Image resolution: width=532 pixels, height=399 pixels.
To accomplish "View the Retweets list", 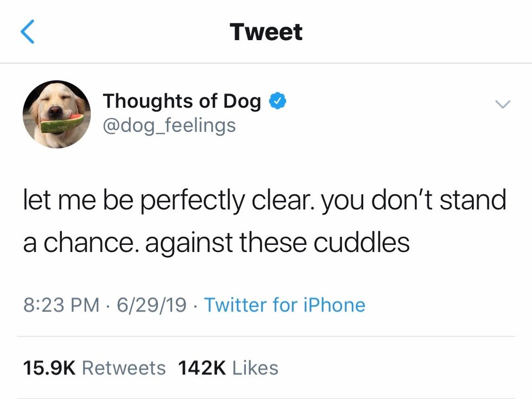I will [124, 368].
